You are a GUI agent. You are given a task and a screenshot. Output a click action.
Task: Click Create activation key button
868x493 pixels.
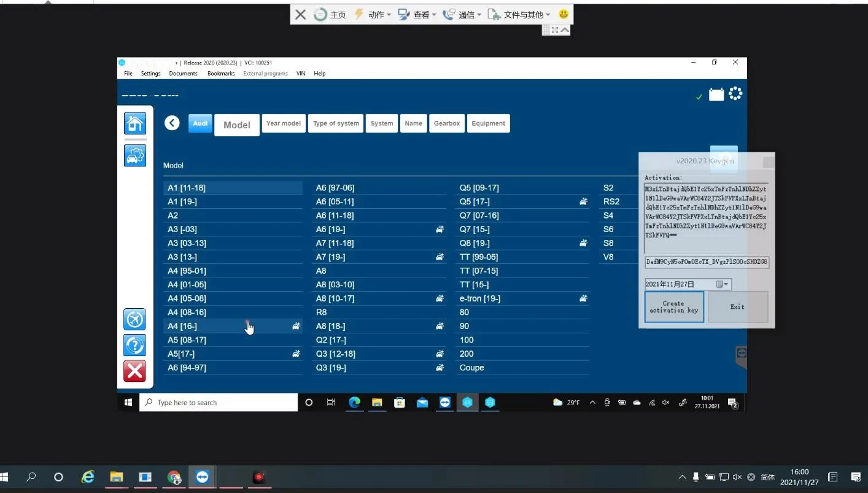tap(674, 307)
